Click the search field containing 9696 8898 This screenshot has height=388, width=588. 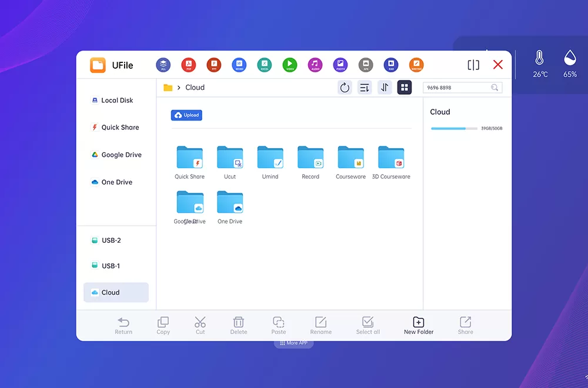tap(462, 88)
